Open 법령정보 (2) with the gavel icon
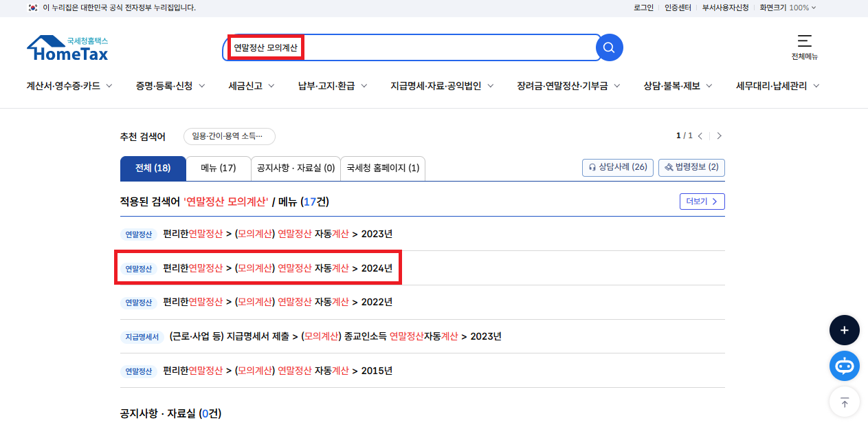Image resolution: width=868 pixels, height=425 pixels. click(x=691, y=167)
